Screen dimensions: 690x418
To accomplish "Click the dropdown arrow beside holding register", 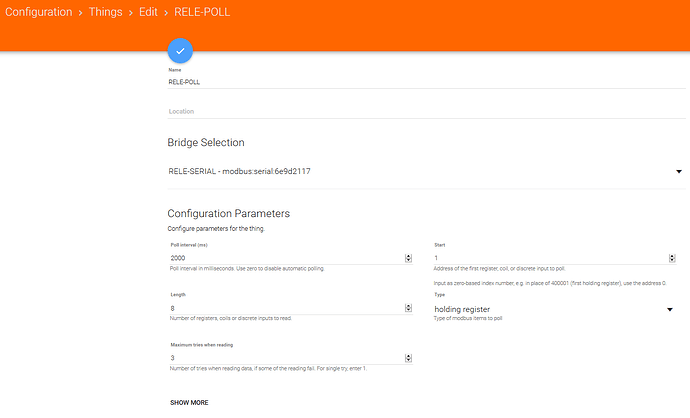I will click(x=669, y=310).
